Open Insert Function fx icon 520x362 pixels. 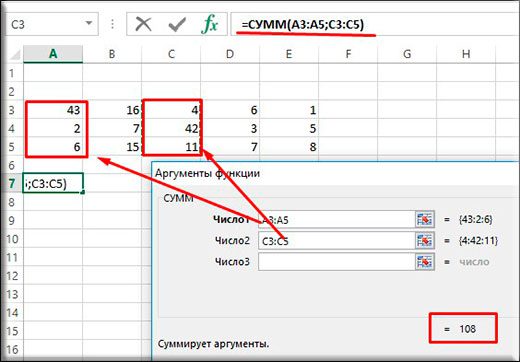(210, 24)
